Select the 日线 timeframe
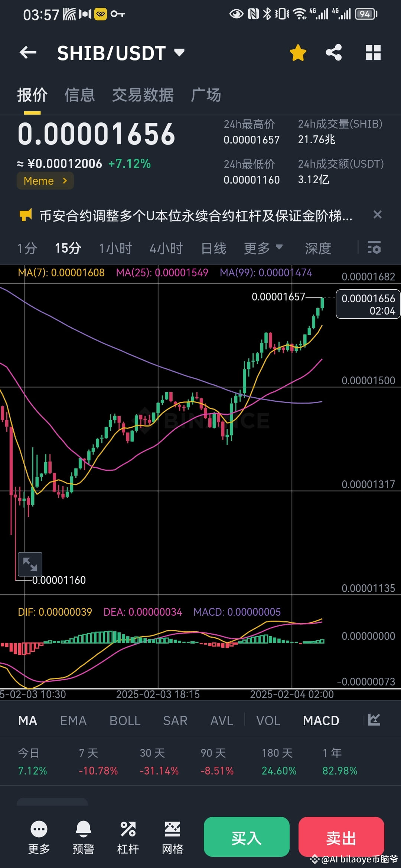 [213, 248]
